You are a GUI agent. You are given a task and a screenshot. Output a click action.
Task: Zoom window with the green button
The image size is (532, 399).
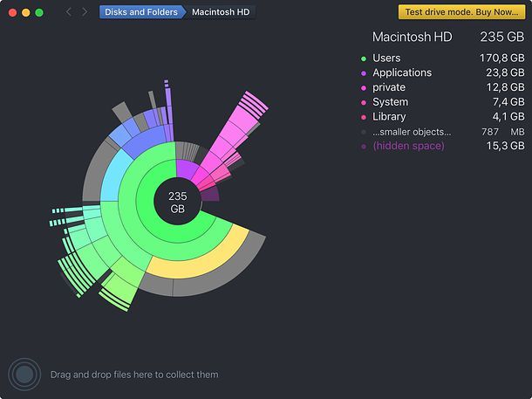click(39, 12)
